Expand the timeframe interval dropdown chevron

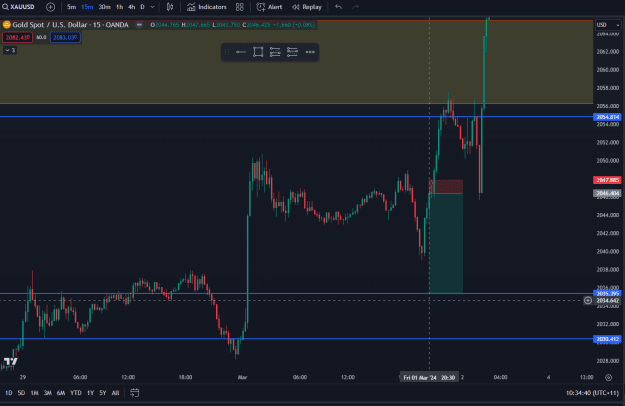152,7
